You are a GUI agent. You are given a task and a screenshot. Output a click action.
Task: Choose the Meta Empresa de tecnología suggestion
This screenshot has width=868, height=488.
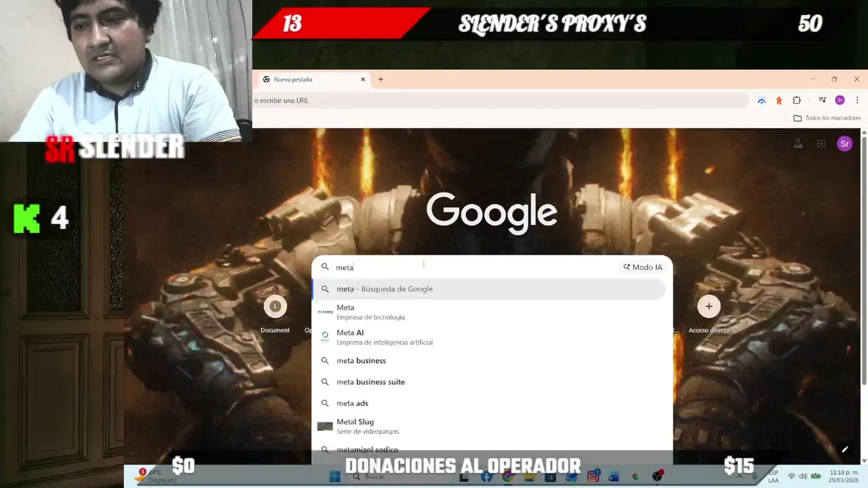[x=489, y=312]
